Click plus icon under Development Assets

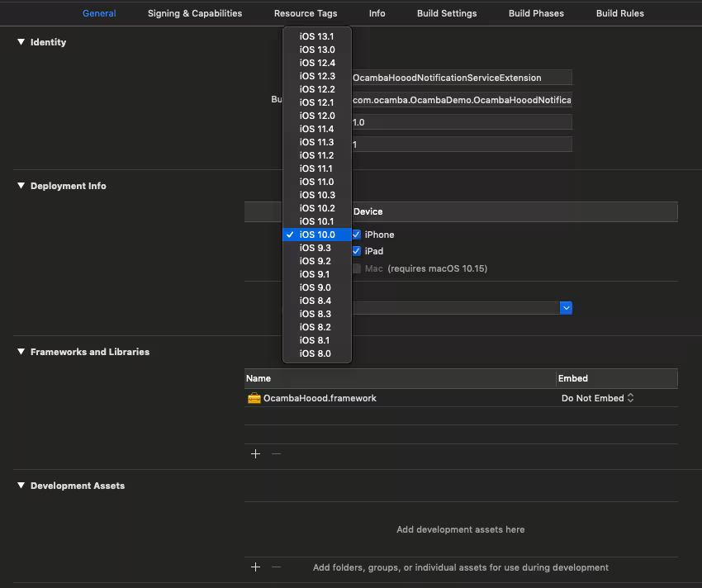(x=255, y=567)
